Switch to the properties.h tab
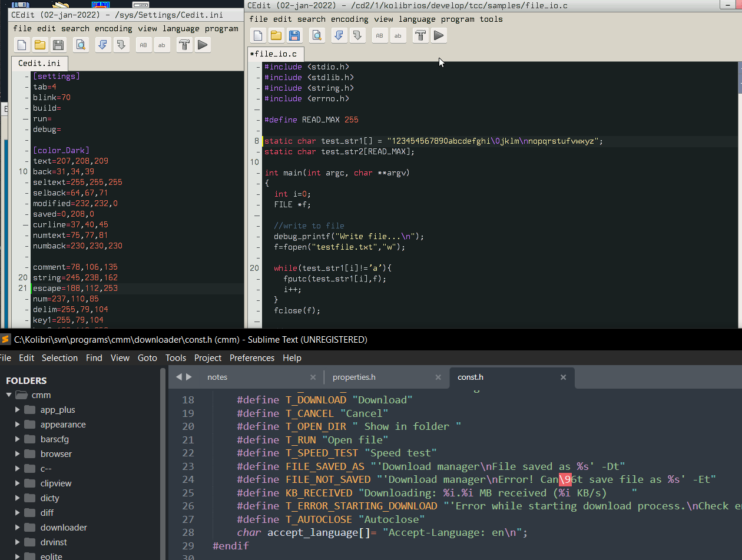Screen dimensions: 742x560 pyautogui.click(x=354, y=377)
